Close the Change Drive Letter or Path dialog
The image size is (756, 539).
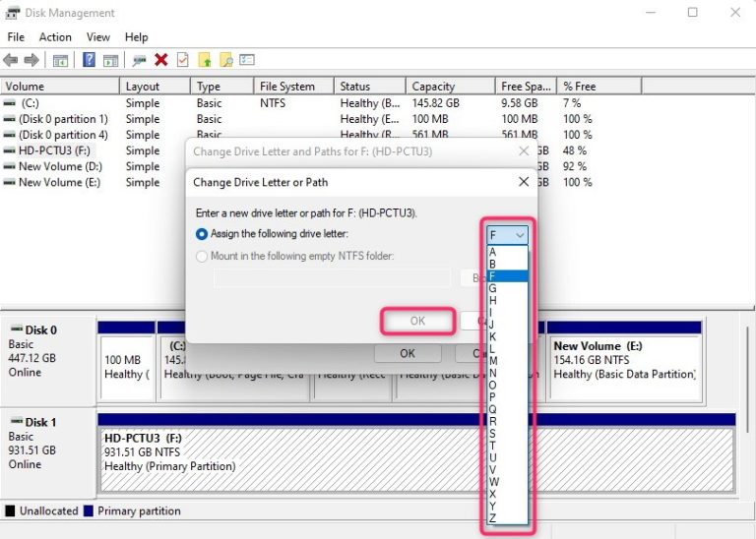[x=523, y=182]
